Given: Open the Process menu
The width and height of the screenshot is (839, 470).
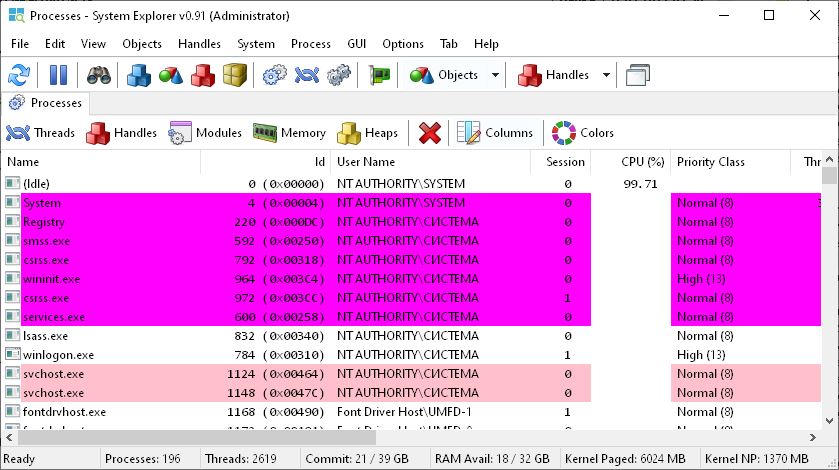Looking at the screenshot, I should (310, 44).
